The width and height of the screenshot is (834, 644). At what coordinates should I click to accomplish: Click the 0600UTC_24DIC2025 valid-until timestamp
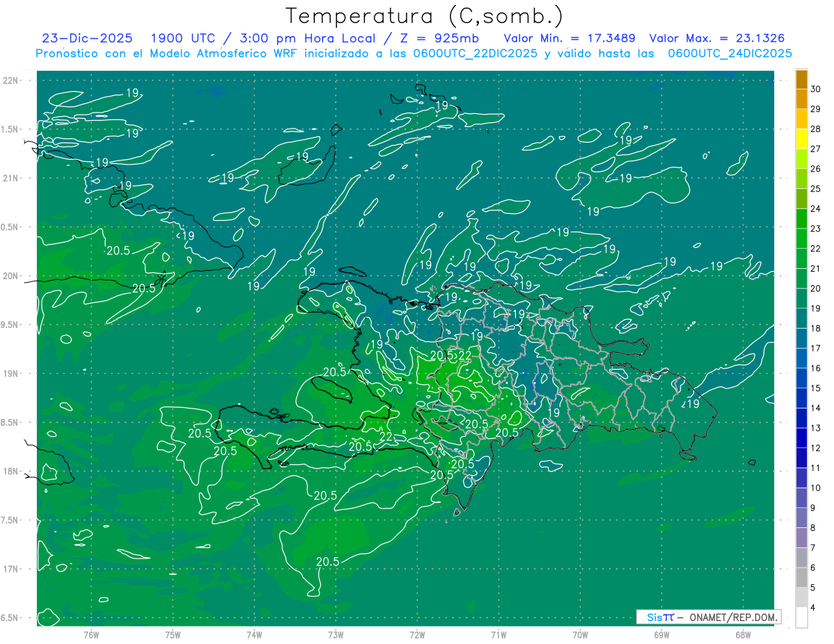tap(730, 53)
